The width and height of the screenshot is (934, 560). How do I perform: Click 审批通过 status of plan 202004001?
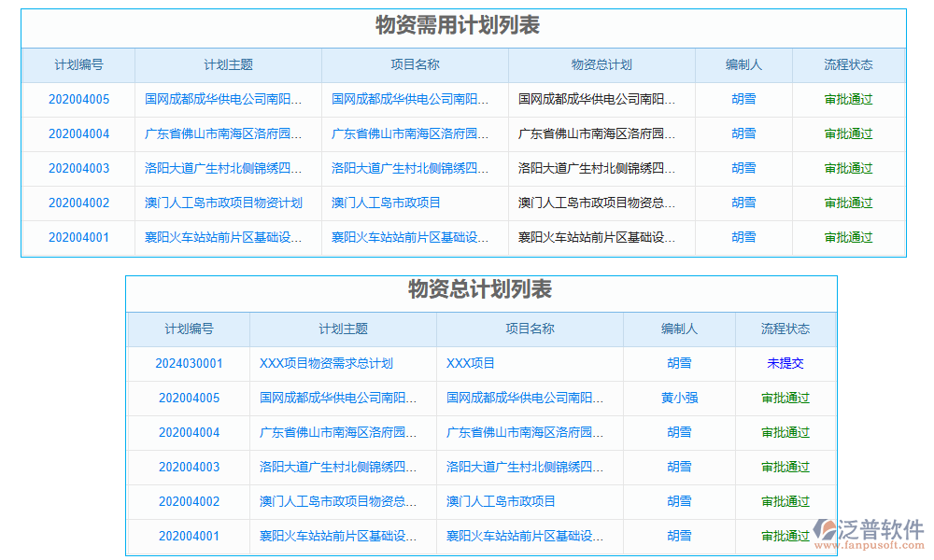(x=848, y=237)
